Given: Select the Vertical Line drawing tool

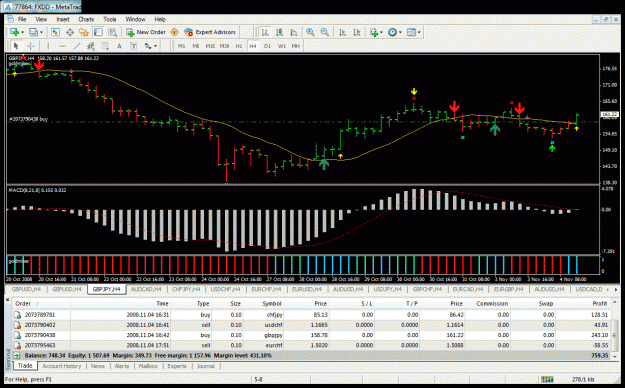Looking at the screenshot, I should click(48, 46).
